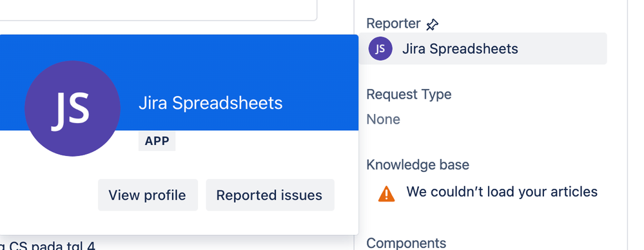644x250 pixels.
Task: Click the Reporter field label
Action: coord(393,23)
